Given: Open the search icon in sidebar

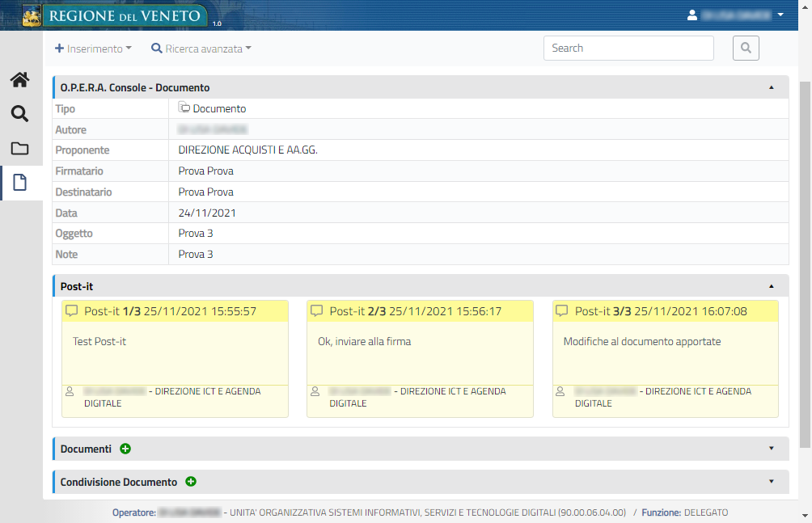Looking at the screenshot, I should click(x=19, y=113).
